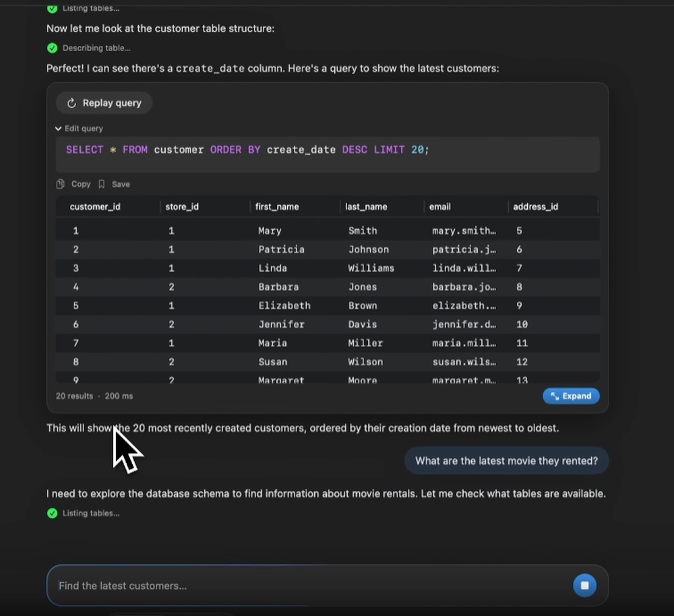Click the green check beside 'Describing table...'
Viewport: 674px width, 616px height.
point(52,48)
